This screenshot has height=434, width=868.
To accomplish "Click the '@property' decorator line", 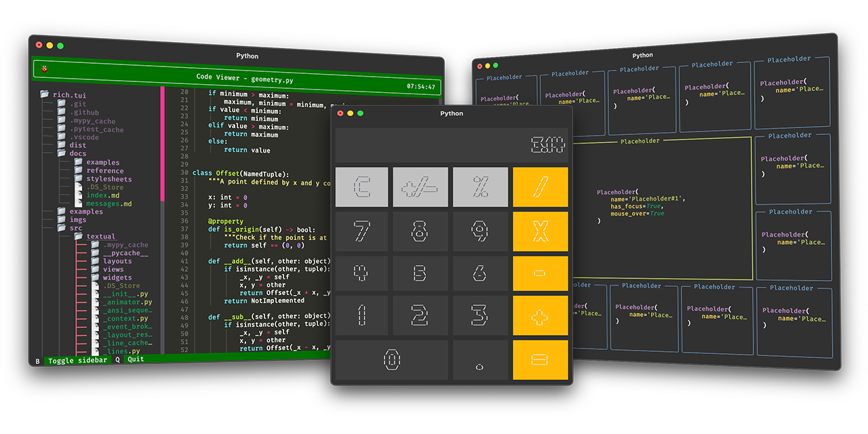I will click(x=226, y=221).
